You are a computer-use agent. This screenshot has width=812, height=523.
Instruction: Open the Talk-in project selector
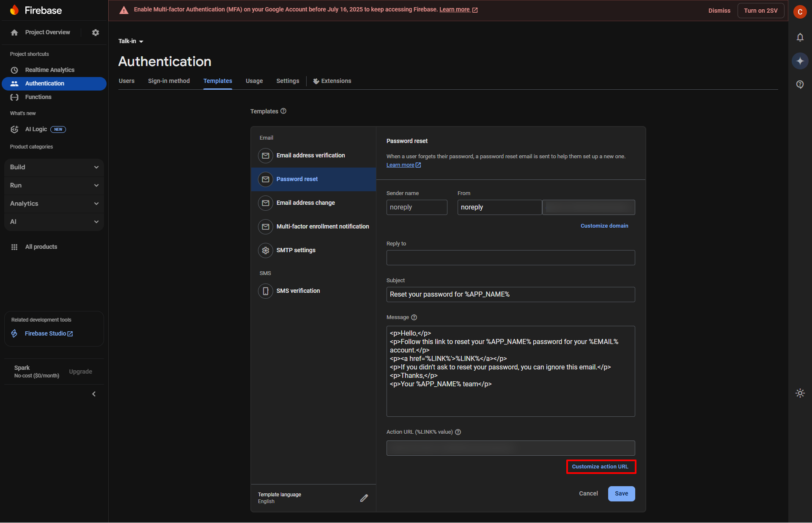[130, 41]
